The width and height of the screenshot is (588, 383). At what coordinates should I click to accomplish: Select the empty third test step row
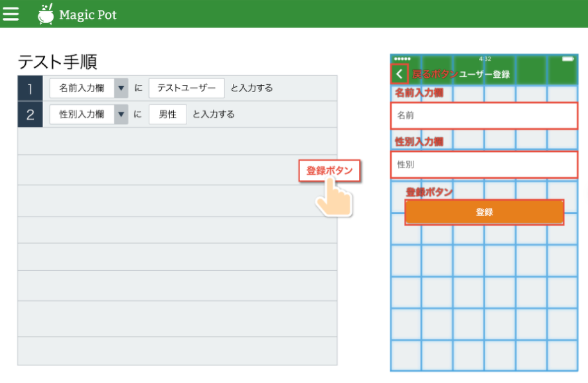click(177, 140)
